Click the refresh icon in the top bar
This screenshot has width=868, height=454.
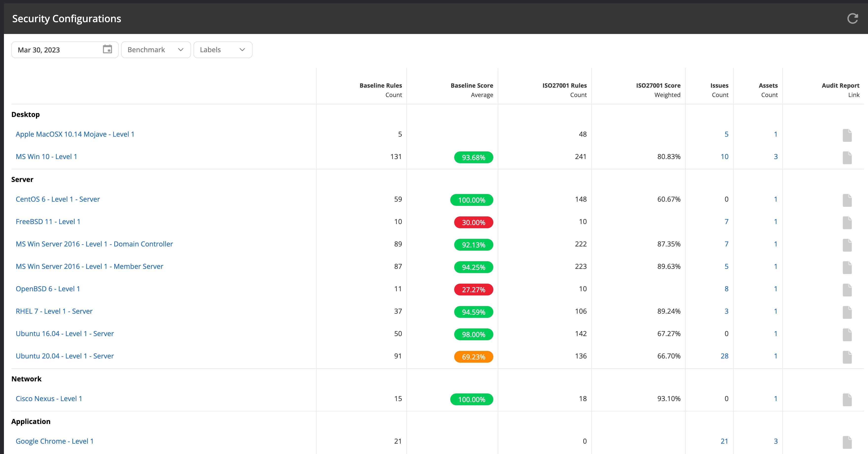coord(852,18)
